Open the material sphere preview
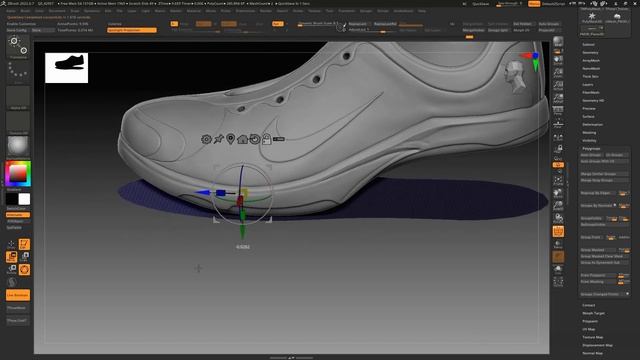The image size is (640, 360). tap(18, 147)
